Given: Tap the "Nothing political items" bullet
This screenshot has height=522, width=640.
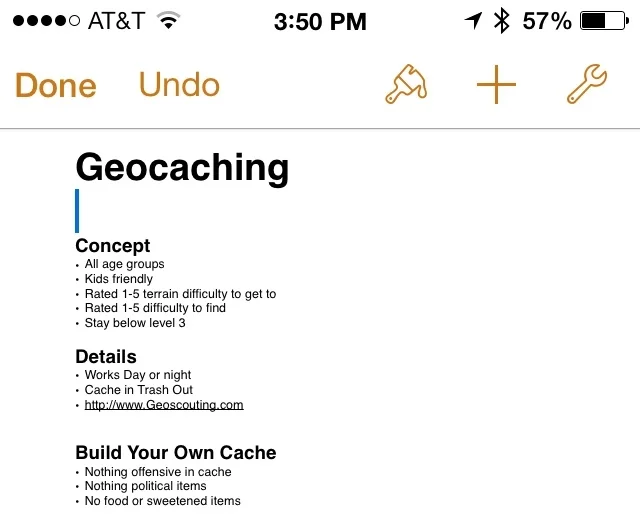Looking at the screenshot, I should 146,486.
